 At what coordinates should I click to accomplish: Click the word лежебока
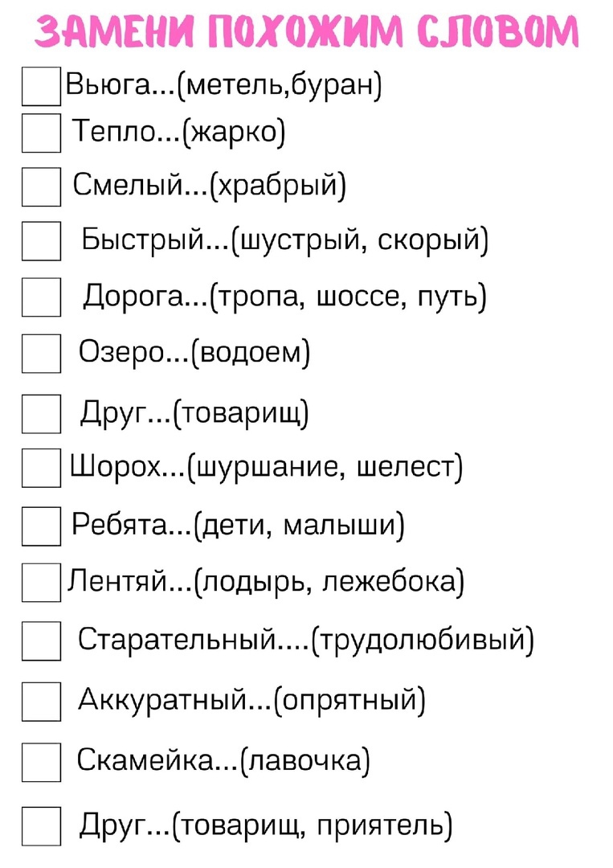pos(390,582)
